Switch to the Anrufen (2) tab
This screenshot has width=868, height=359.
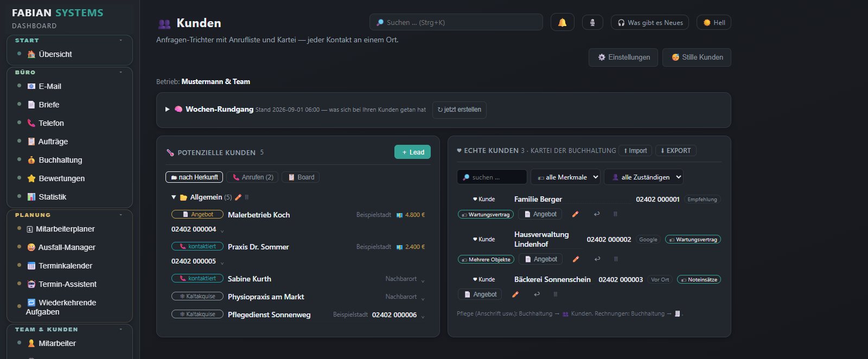[x=253, y=177]
